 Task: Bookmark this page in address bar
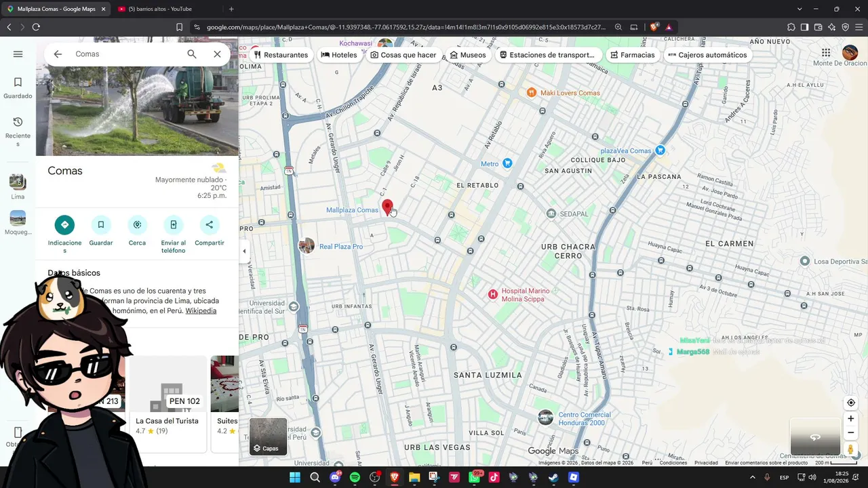click(179, 27)
